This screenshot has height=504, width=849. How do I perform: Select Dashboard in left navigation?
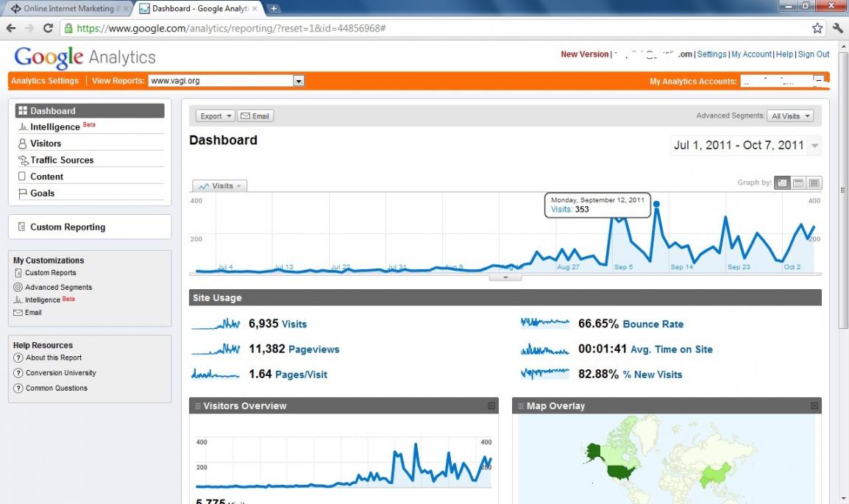(90, 110)
